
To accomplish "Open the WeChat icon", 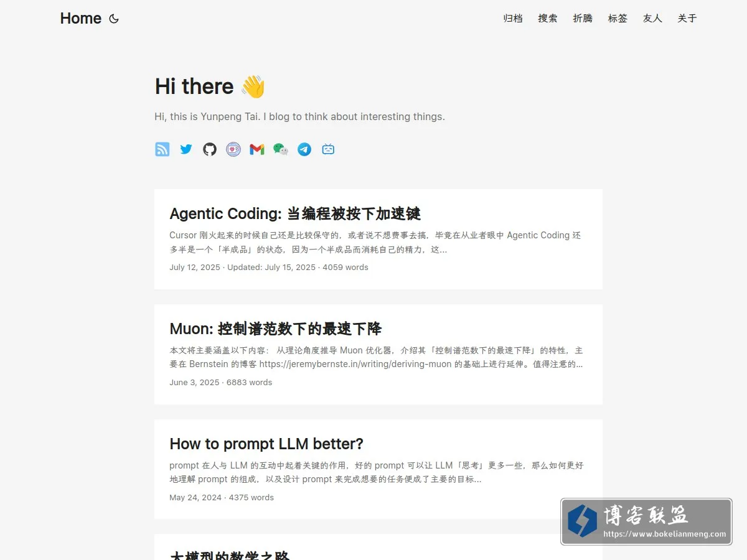I will (x=281, y=149).
